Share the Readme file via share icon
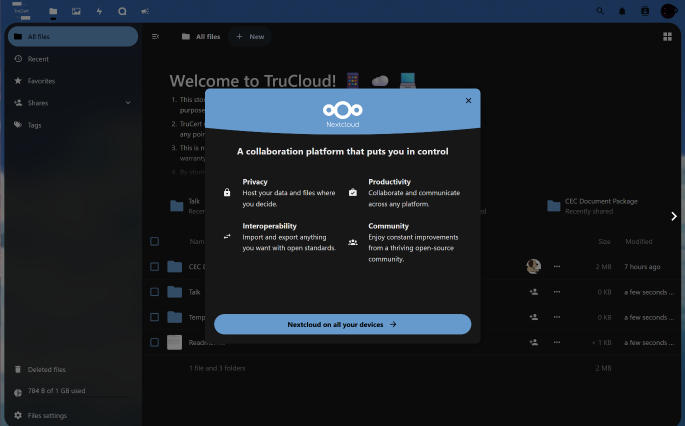The image size is (685, 426). click(x=533, y=343)
